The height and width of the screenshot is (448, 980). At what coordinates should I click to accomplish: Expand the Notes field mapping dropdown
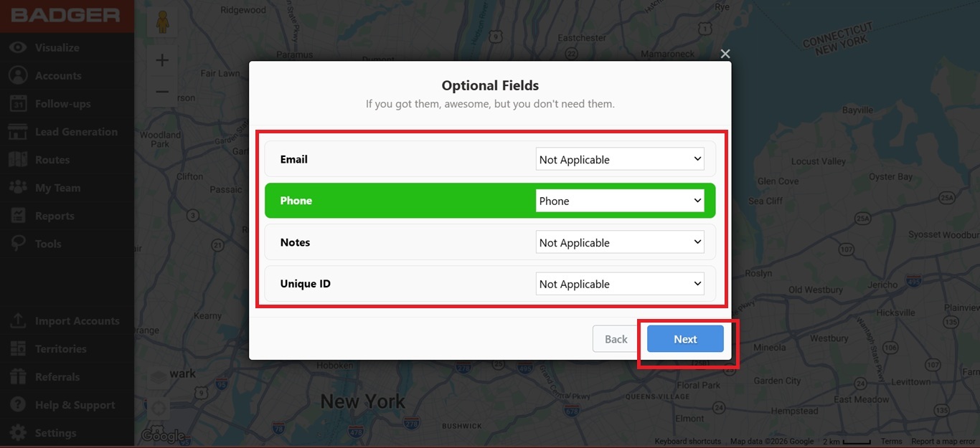pyautogui.click(x=620, y=242)
